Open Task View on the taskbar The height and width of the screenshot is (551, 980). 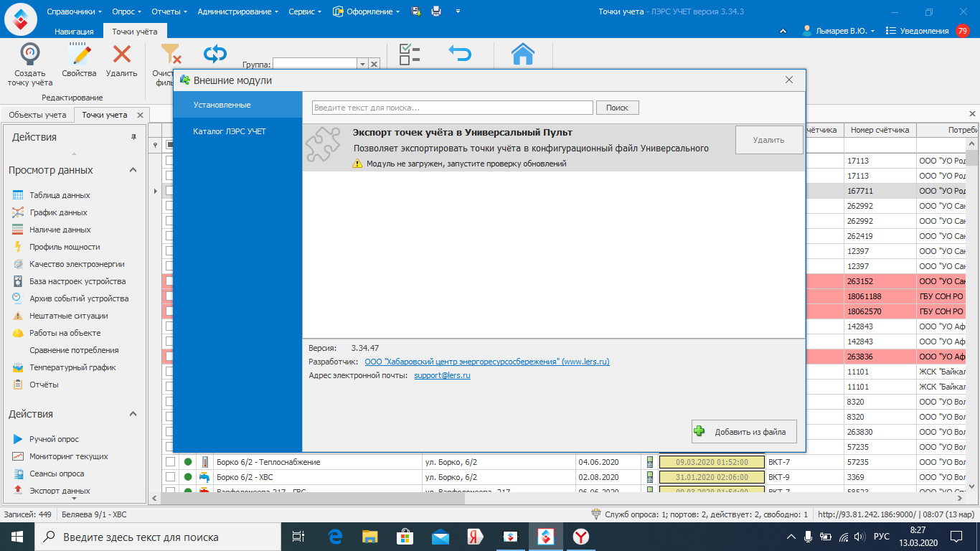[298, 537]
